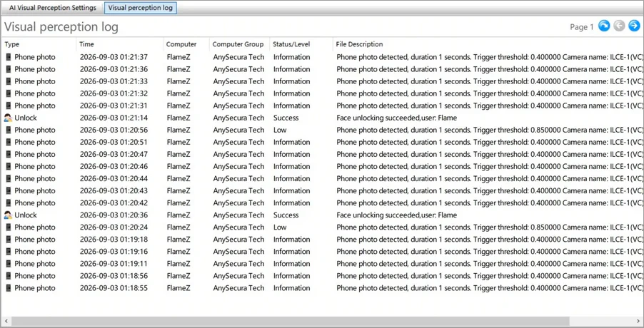Click Information status in 01:20:44 row

click(x=291, y=179)
